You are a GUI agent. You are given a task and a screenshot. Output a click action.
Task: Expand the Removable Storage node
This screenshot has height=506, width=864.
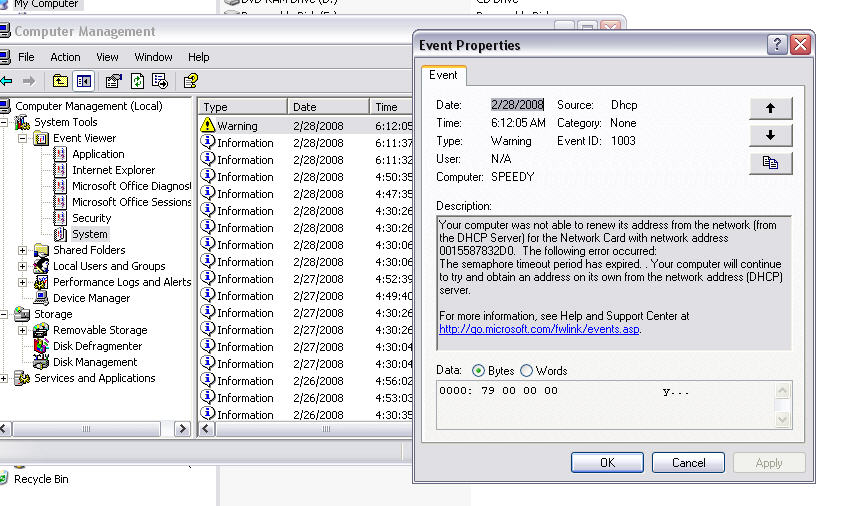[x=23, y=330]
